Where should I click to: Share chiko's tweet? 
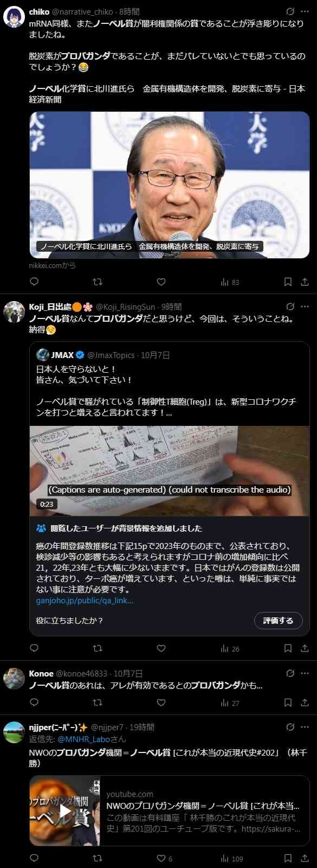(305, 282)
